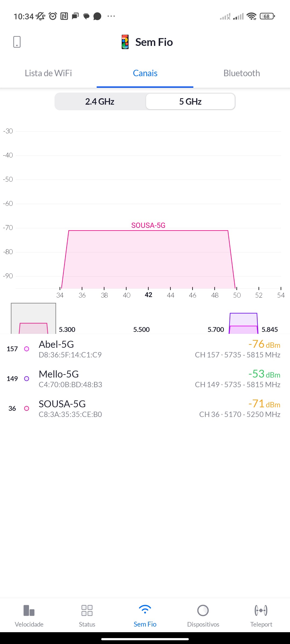Tap the Pixel phone icon beside Sem Fio

pyautogui.click(x=125, y=42)
